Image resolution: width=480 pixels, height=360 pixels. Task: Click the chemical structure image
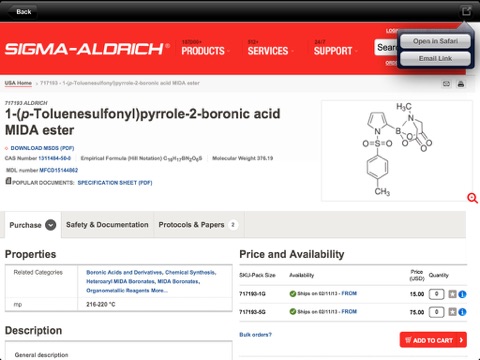[397, 151]
